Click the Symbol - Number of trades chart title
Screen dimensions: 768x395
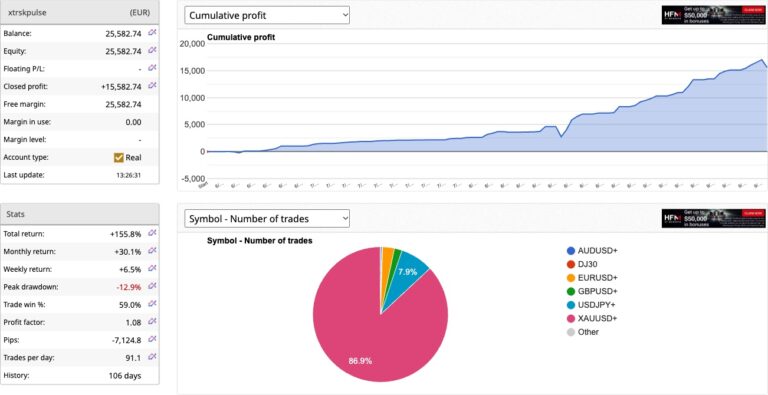click(x=260, y=240)
